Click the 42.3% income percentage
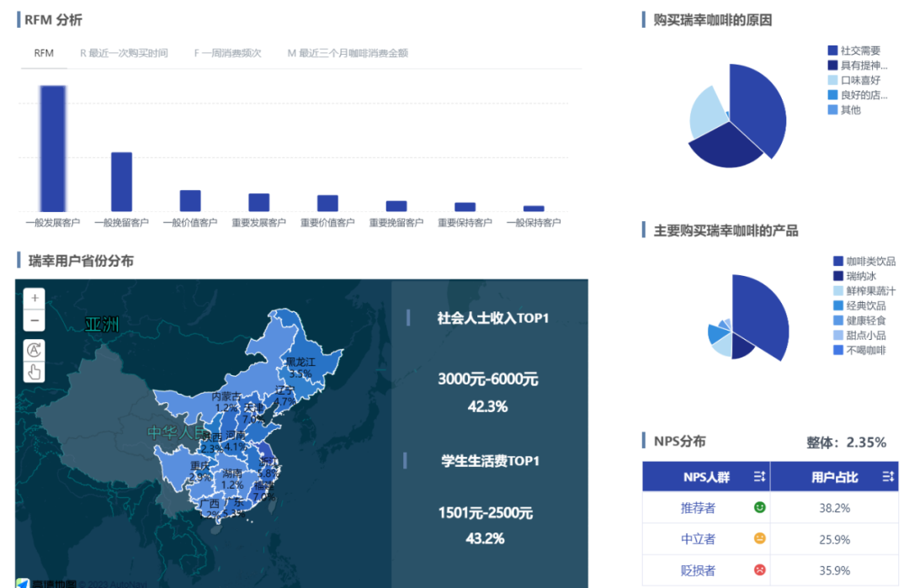Viewport: 909px width, 588px height. pyautogui.click(x=487, y=406)
